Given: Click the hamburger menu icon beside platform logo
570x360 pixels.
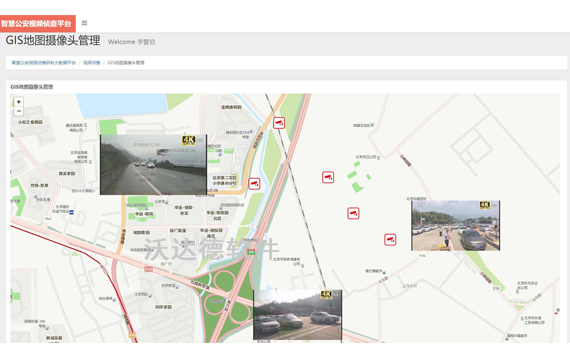Looking at the screenshot, I should (84, 23).
